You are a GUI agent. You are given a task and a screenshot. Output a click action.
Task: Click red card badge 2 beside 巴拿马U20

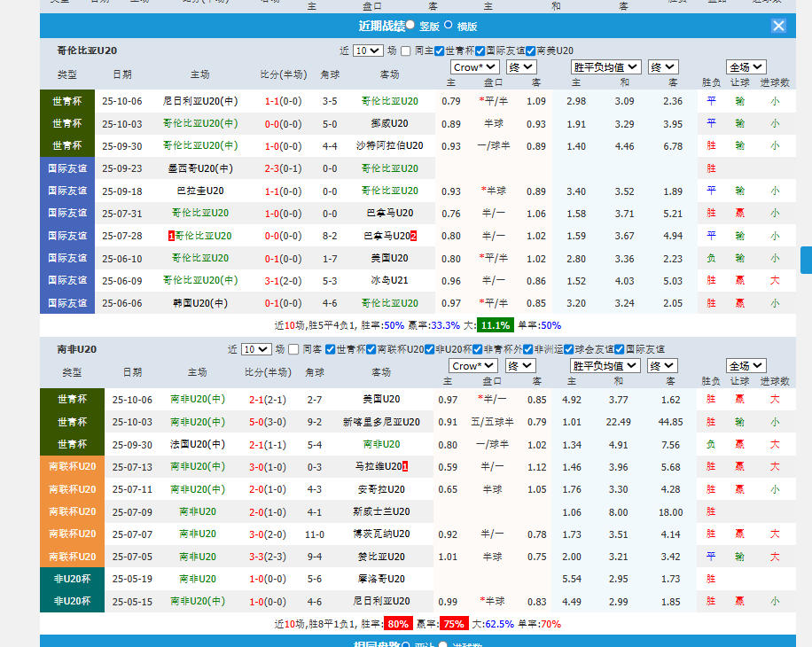413,236
